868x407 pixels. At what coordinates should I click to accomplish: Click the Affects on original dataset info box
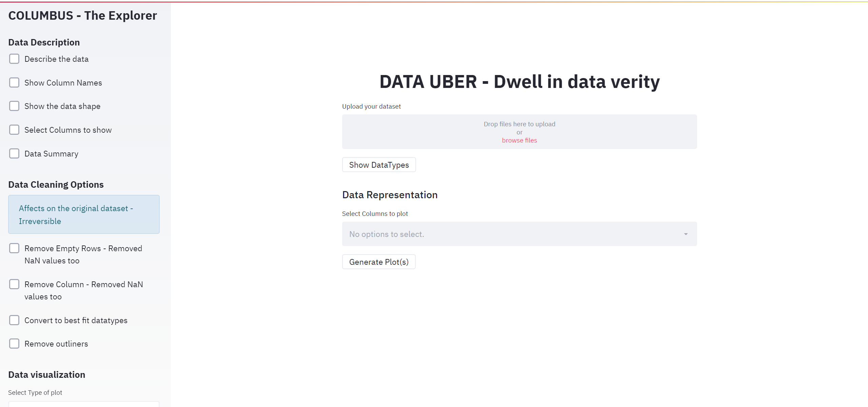[84, 214]
